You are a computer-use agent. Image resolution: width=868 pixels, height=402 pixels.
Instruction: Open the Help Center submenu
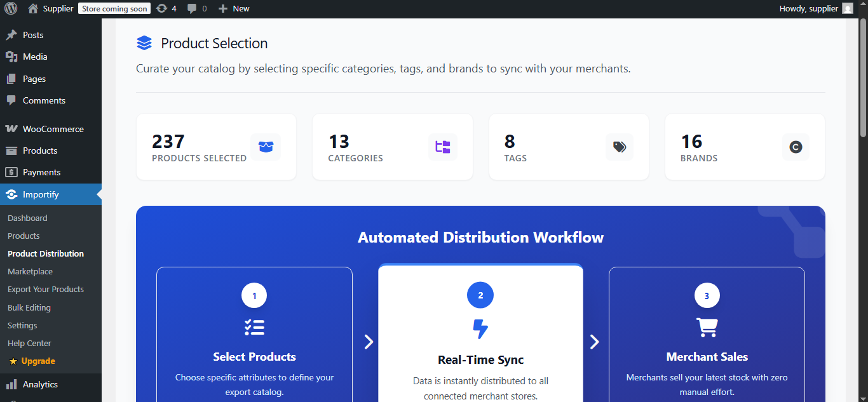point(29,343)
